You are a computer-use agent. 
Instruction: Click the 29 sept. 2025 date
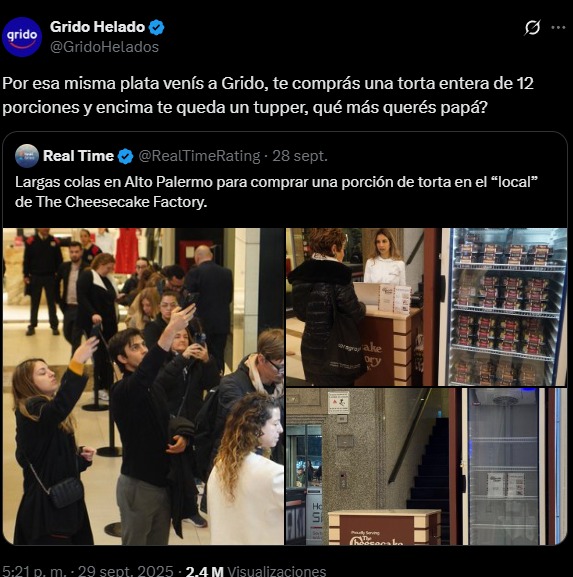[125, 571]
